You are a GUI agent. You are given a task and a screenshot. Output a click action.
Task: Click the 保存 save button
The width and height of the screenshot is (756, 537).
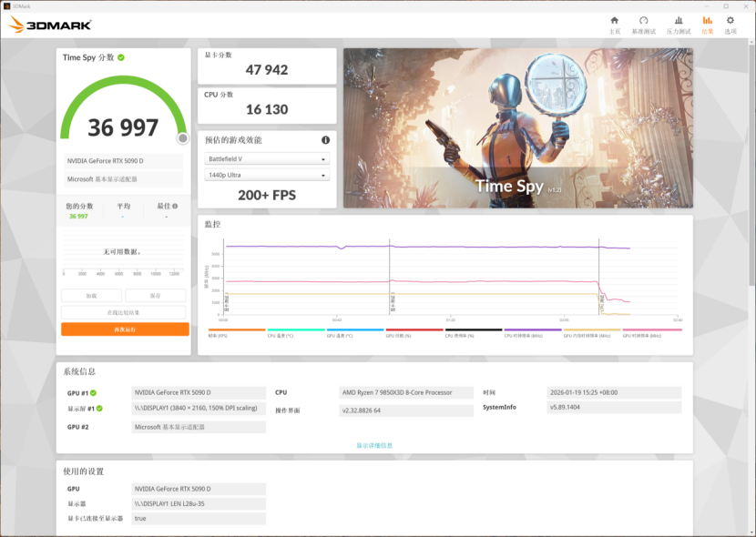pyautogui.click(x=156, y=296)
